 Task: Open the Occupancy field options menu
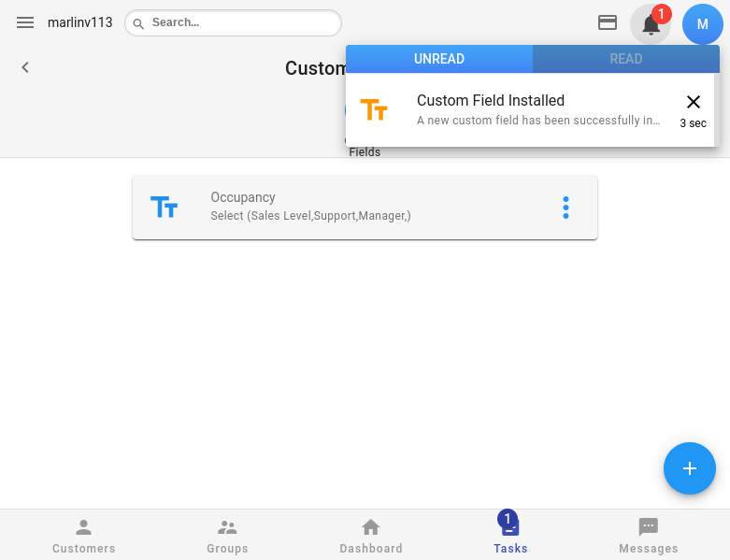[565, 208]
